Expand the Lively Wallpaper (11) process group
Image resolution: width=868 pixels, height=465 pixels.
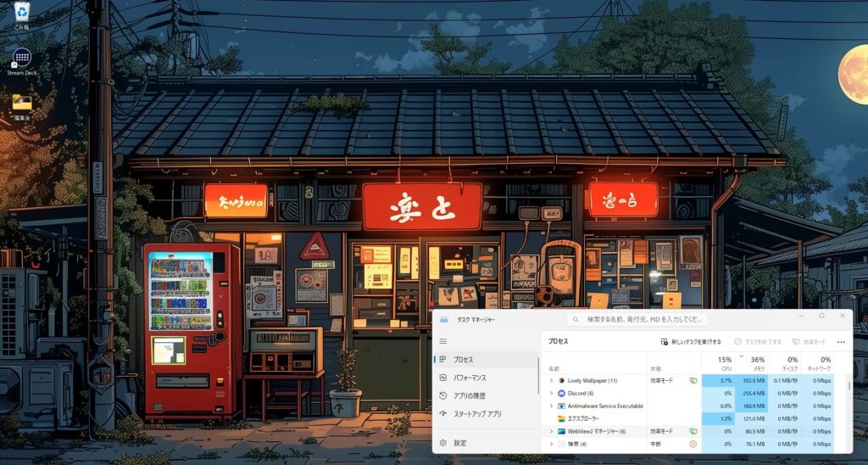[x=551, y=381]
